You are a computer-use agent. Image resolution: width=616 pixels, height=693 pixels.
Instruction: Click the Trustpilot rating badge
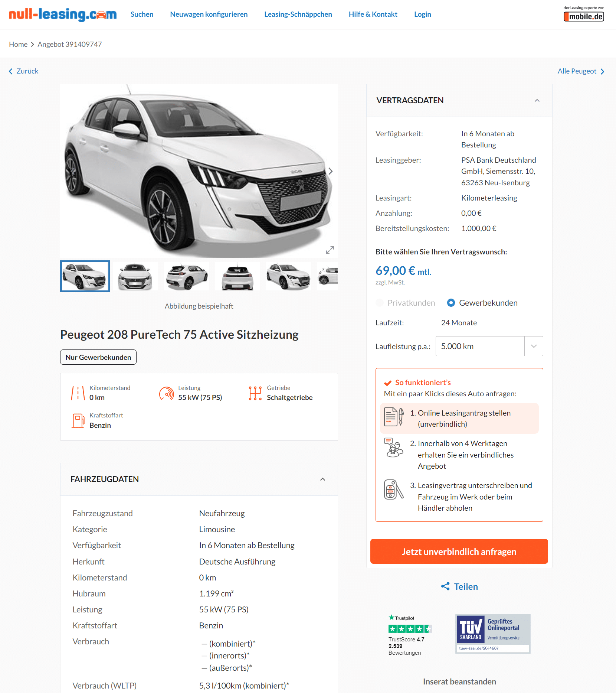coord(410,635)
